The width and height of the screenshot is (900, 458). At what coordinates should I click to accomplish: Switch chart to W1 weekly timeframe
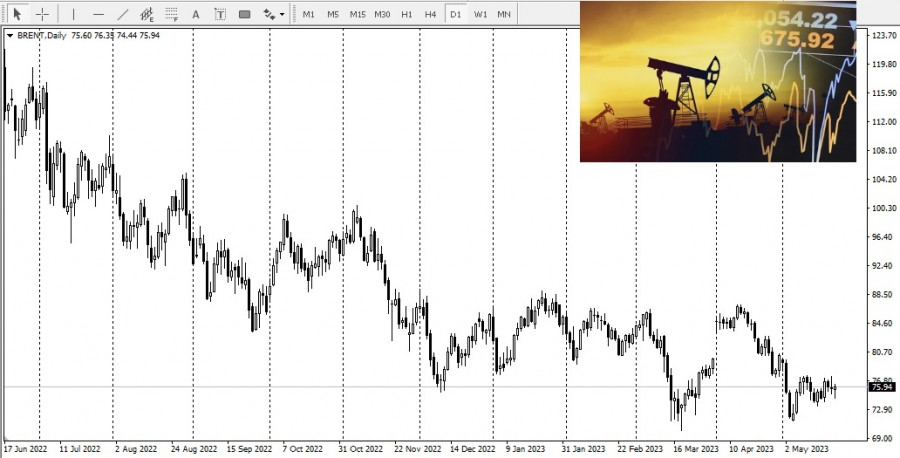click(480, 14)
